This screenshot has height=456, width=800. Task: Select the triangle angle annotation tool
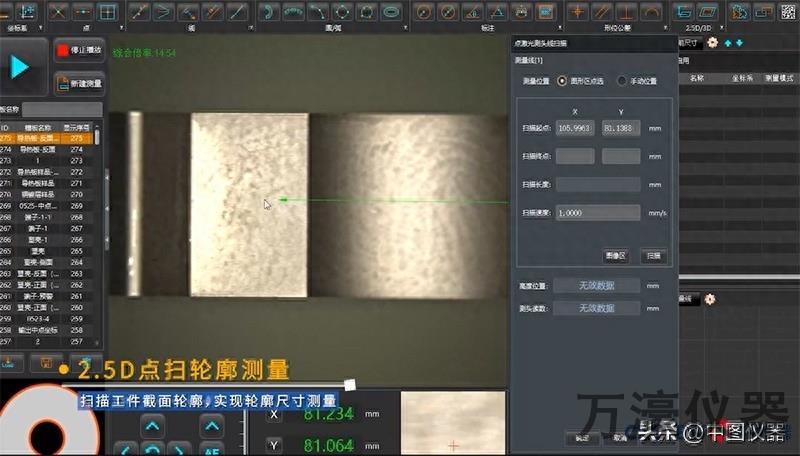(496, 12)
